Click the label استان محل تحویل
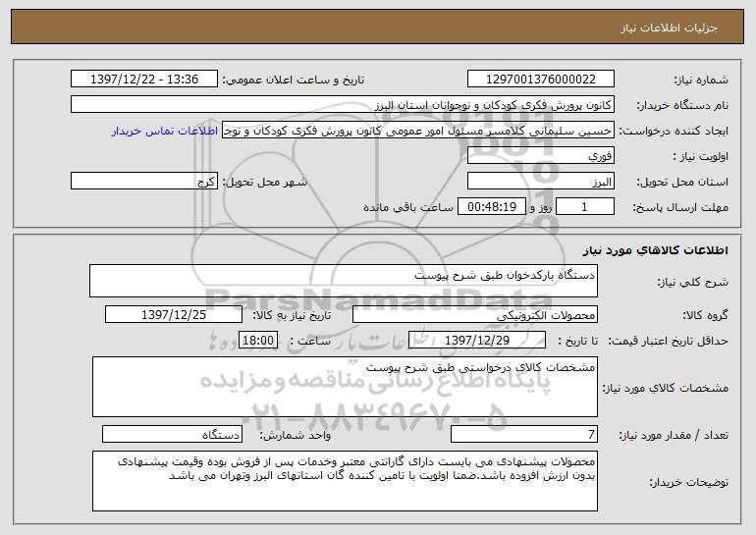 682,183
